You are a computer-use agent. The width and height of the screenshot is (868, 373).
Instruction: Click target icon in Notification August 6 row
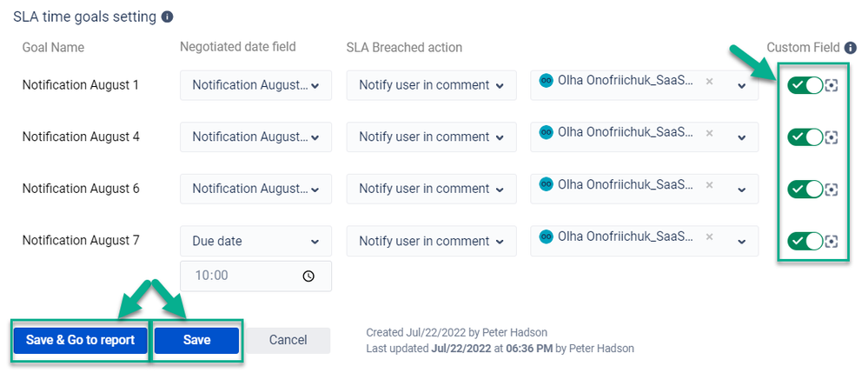pos(832,189)
